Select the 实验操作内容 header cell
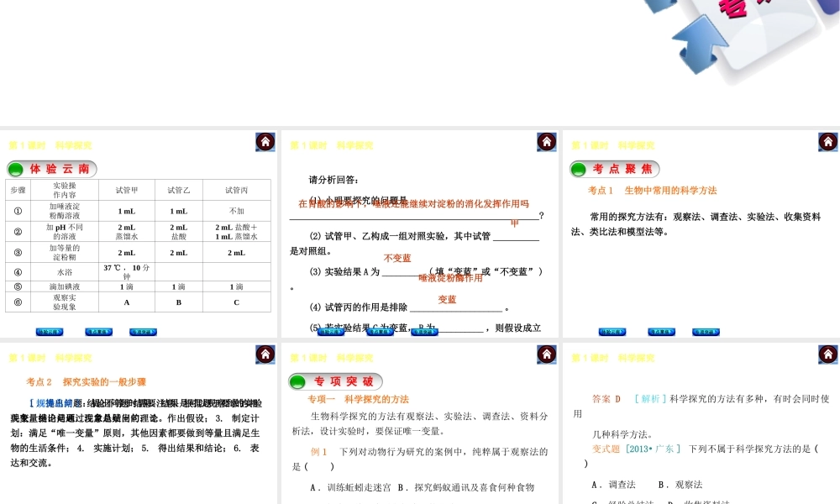 tap(65, 190)
